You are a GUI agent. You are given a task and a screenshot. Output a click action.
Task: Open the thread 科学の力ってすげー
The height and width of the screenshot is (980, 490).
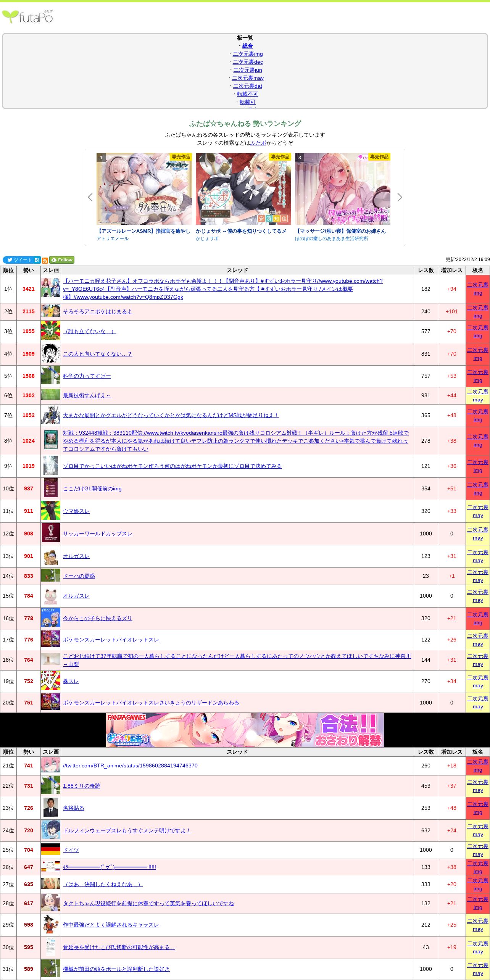tap(87, 376)
